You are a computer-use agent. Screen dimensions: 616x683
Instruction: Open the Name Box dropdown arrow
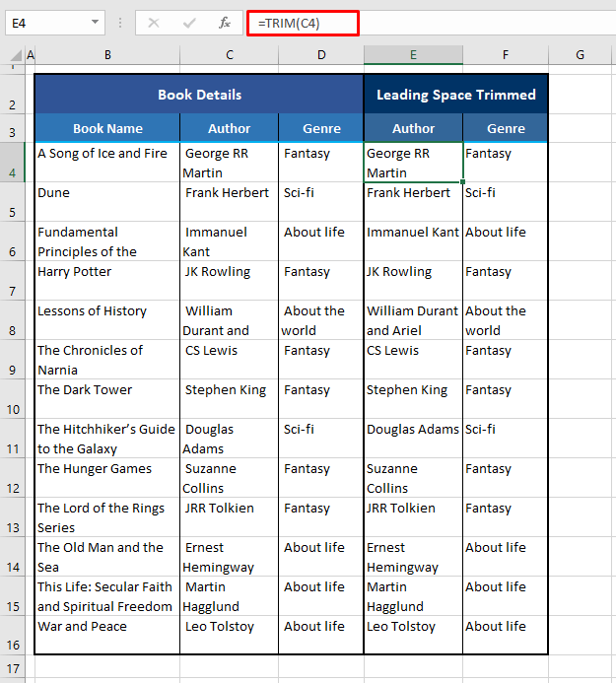pyautogui.click(x=95, y=22)
